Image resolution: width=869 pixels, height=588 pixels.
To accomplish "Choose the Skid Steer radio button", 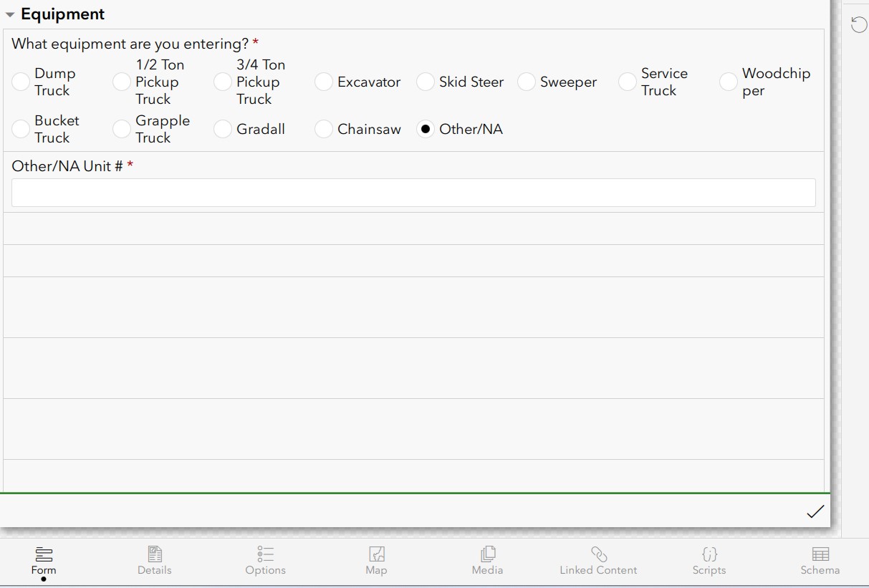I will click(426, 82).
